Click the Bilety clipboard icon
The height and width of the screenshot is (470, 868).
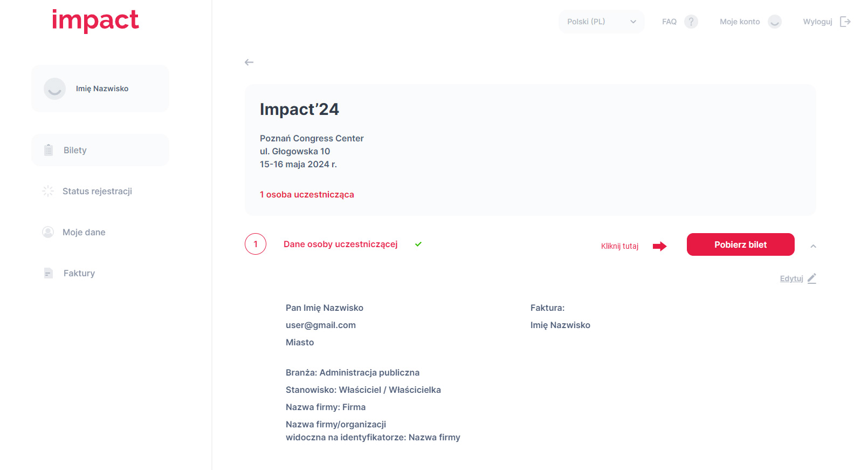[x=49, y=150]
